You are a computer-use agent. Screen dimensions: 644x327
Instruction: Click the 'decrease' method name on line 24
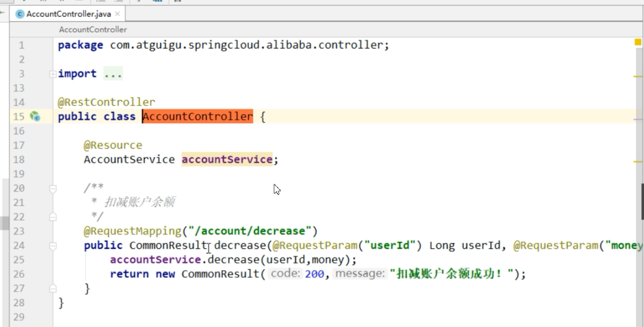(240, 245)
